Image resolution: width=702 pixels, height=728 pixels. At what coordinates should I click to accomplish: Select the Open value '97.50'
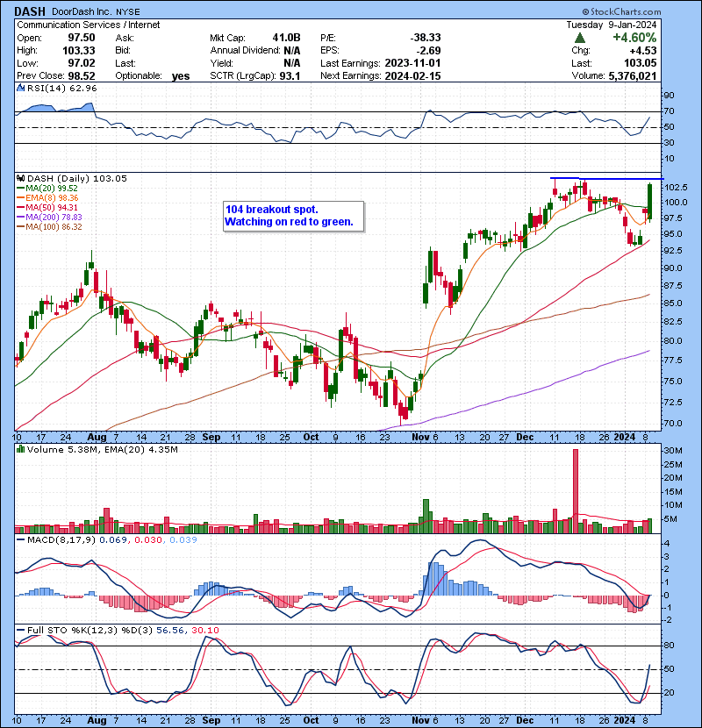click(x=82, y=38)
